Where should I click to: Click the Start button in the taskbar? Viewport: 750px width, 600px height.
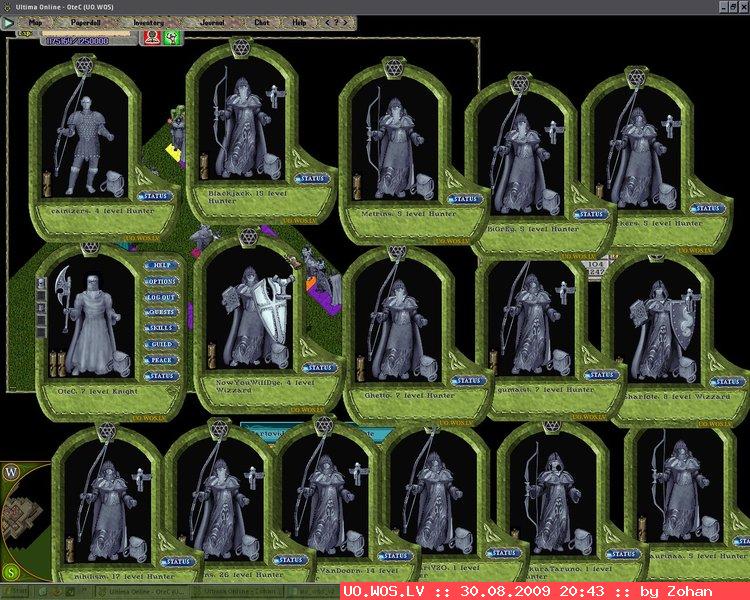17,591
